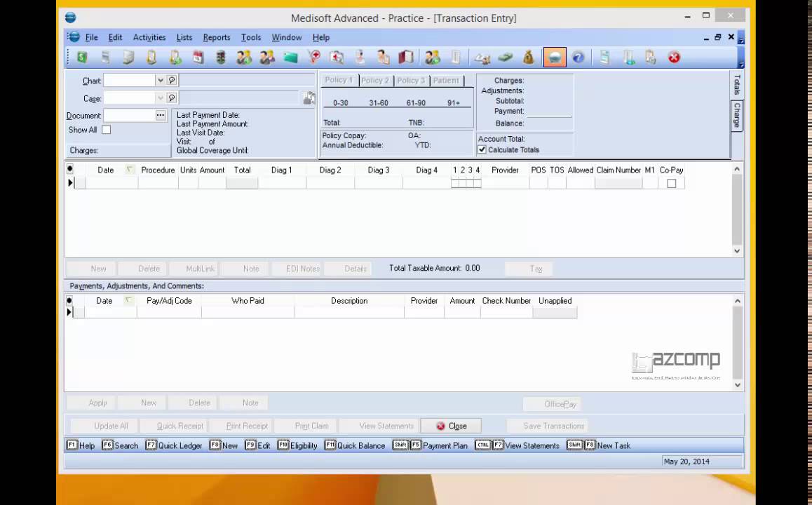The height and width of the screenshot is (505, 812).
Task: Click the person with document toolbar icon
Action: (384, 58)
